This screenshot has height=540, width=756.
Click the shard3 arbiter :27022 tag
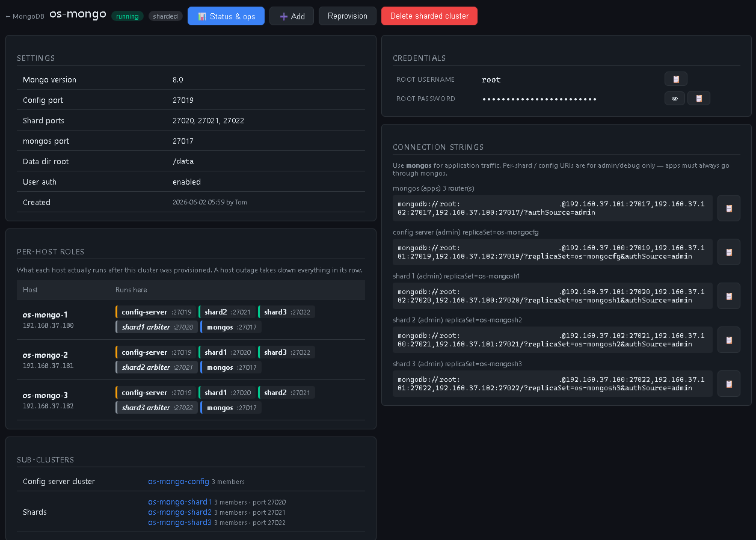pyautogui.click(x=156, y=408)
